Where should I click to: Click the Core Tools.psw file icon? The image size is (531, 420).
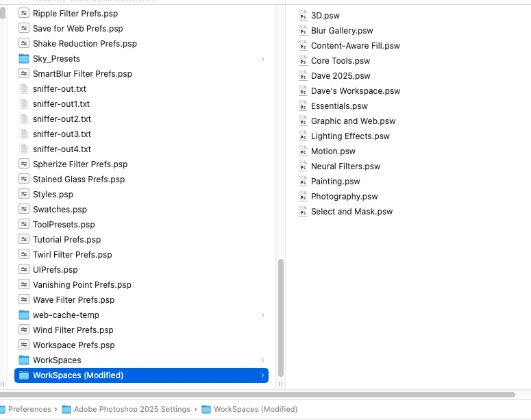pos(303,60)
